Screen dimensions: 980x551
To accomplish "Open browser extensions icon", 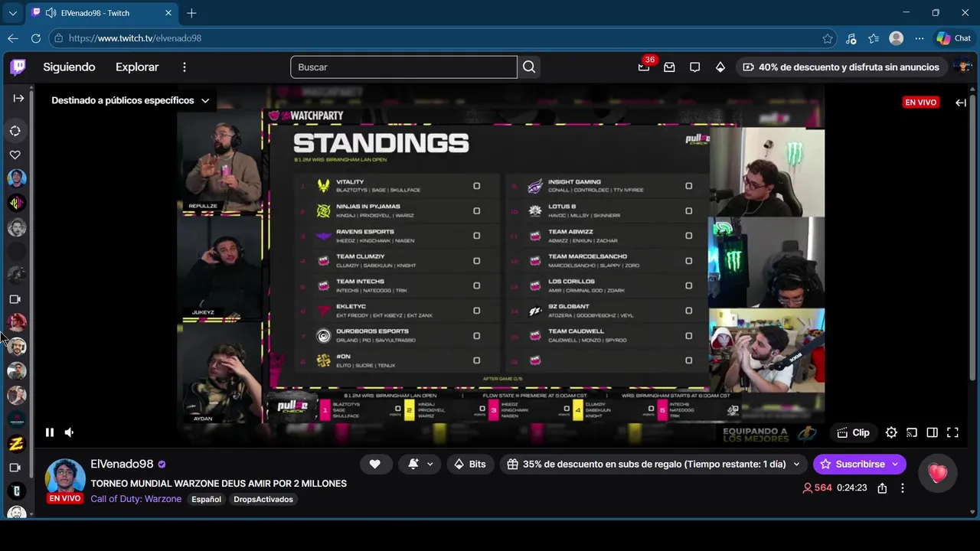I will pos(851,38).
